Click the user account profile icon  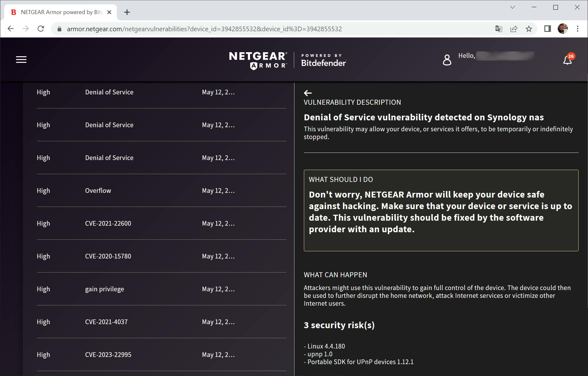tap(447, 60)
